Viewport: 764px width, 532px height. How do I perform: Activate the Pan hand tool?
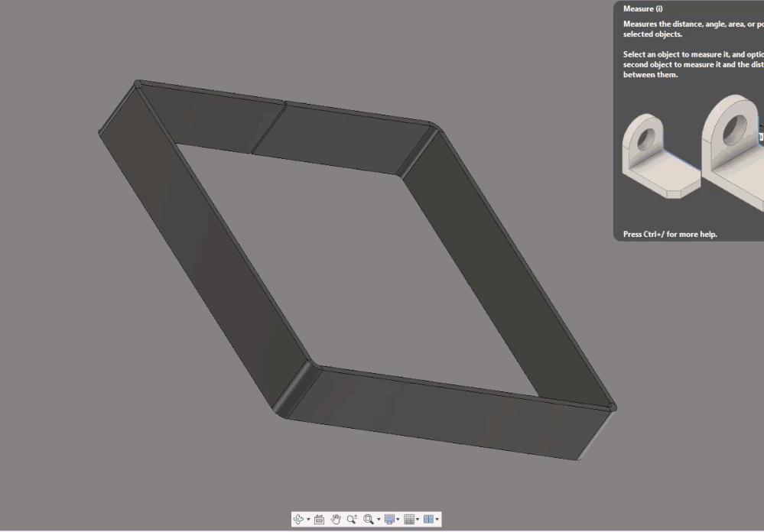tap(336, 519)
